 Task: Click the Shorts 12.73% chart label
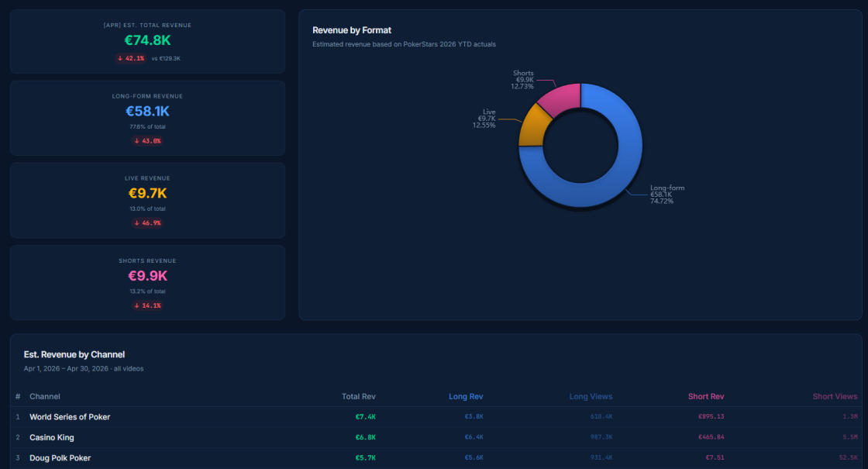pos(522,80)
